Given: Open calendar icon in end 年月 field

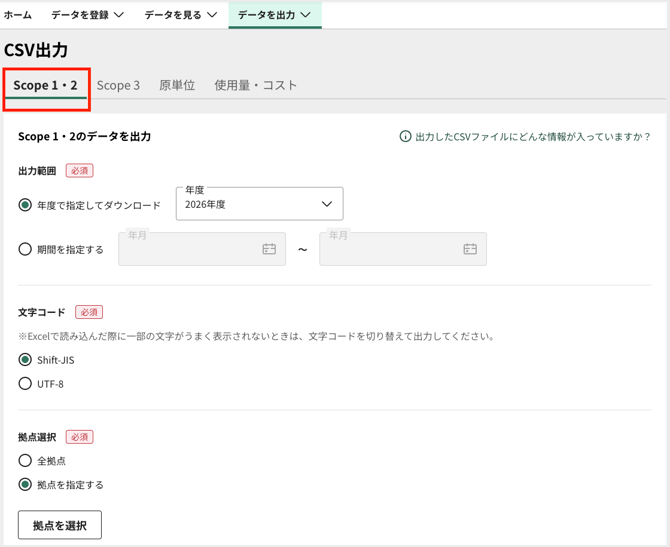Looking at the screenshot, I should tap(470, 249).
